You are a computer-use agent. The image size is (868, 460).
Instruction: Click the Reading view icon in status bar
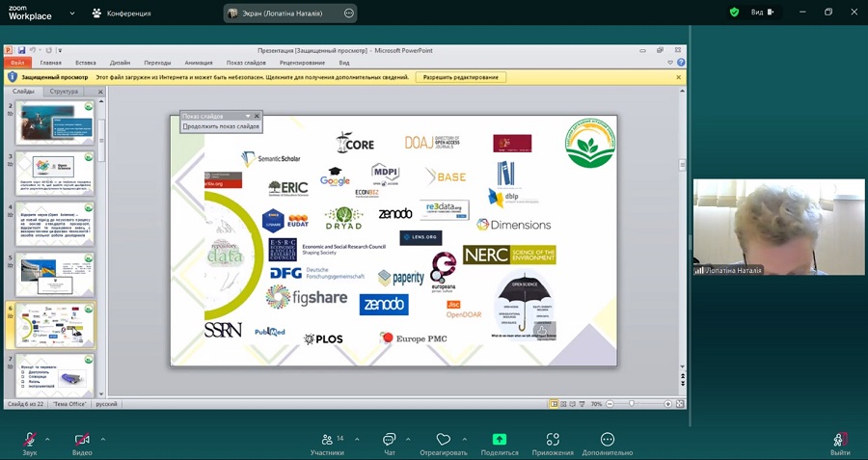pyautogui.click(x=572, y=404)
